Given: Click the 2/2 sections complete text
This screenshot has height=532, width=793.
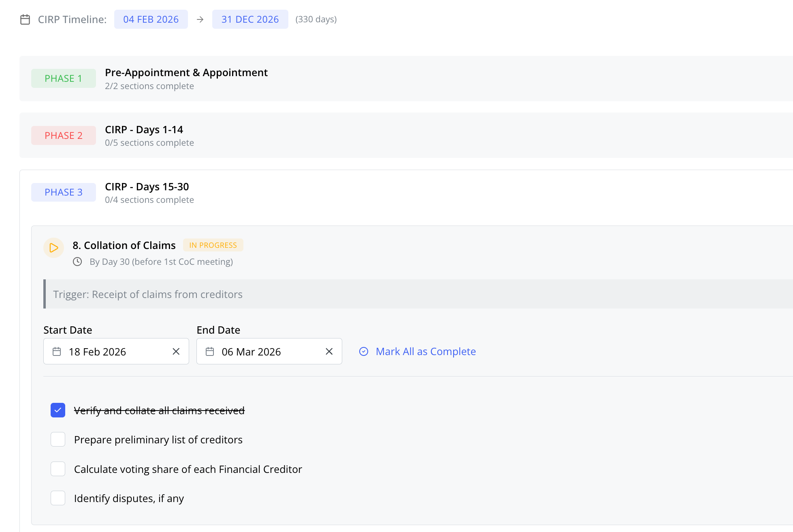Looking at the screenshot, I should click(149, 86).
